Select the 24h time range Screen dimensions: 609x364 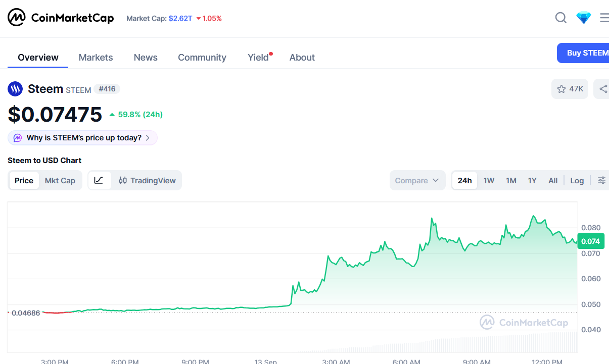point(465,180)
